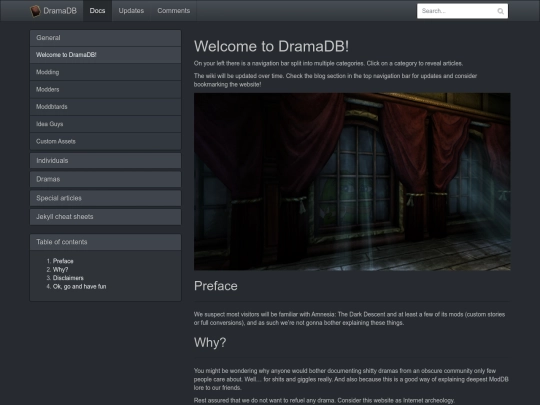Click the paragraph starting 'We suspect most visitors'
Screen dimensions: 540x405
click(x=349, y=319)
